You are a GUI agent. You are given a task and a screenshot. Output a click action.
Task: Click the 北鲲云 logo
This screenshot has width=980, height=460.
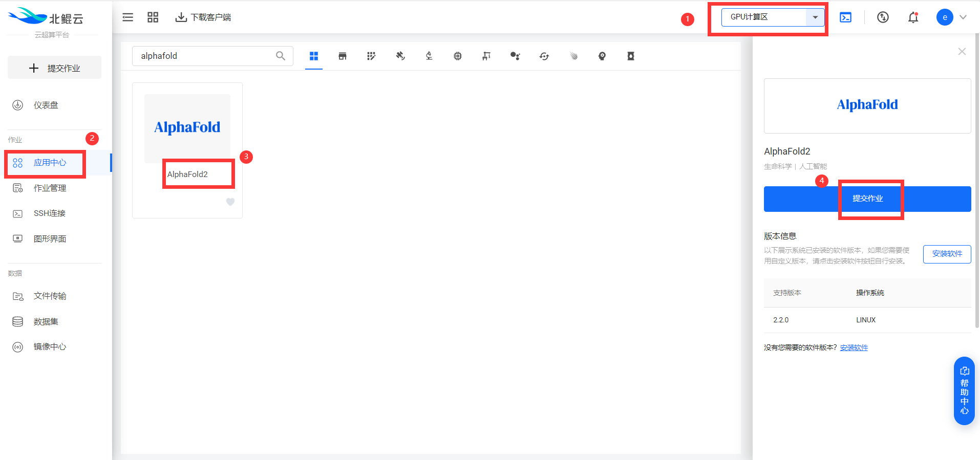point(46,17)
